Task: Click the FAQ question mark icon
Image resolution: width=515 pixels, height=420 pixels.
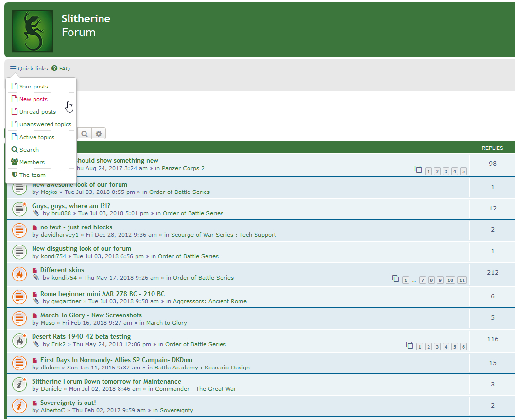Action: (x=54, y=68)
